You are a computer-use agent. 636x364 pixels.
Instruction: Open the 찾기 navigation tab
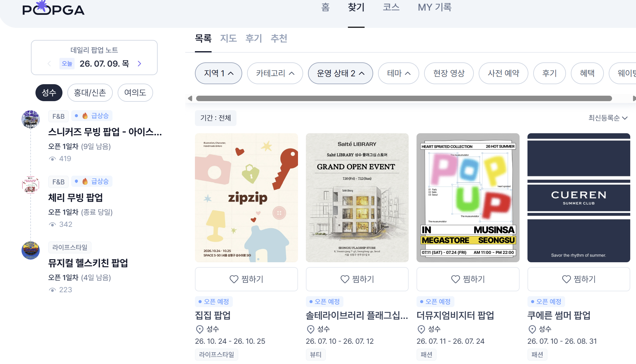coord(356,7)
